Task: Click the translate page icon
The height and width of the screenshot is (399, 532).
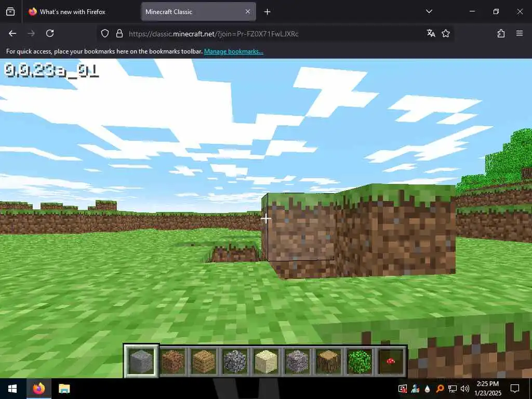Action: point(431,33)
